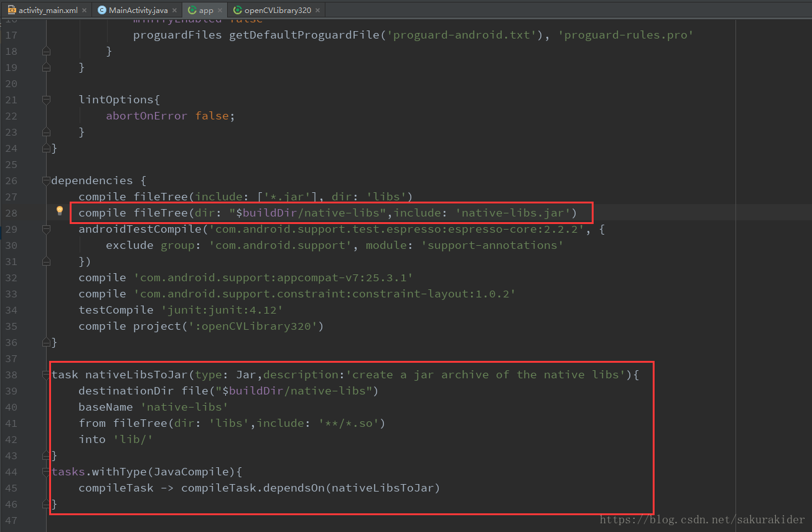Screen dimensions: 812x532
Task: Select the app build.gradle tab
Action: [205, 10]
